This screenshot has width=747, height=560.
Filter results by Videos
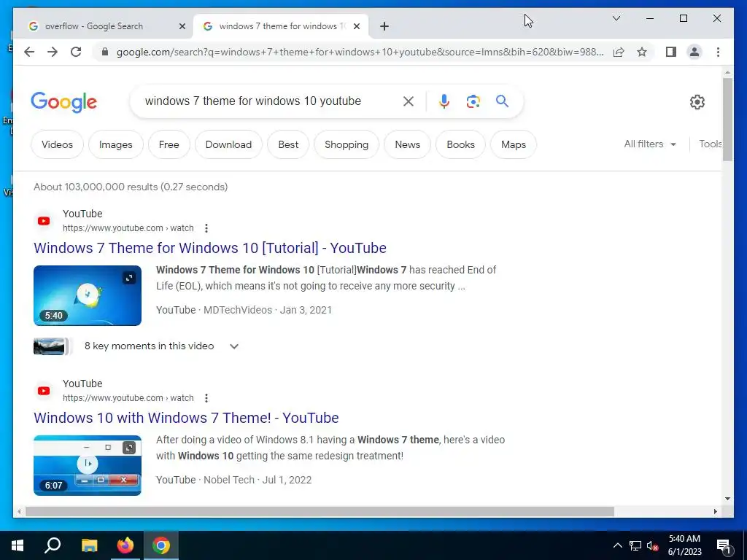(57, 144)
